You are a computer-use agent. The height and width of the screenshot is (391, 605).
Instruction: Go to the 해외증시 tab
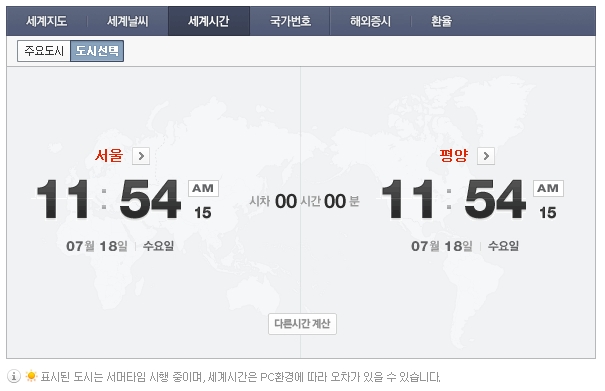point(370,21)
